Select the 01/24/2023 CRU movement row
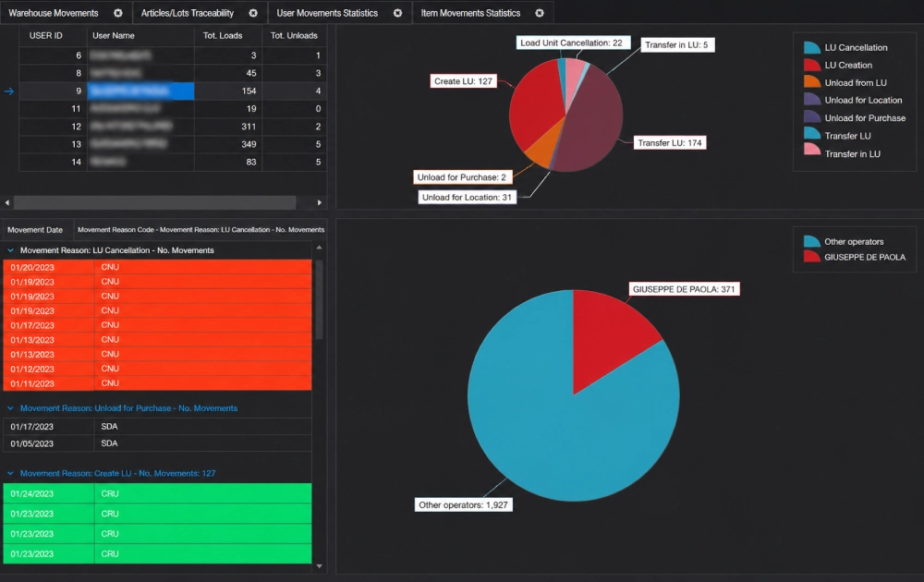The height and width of the screenshot is (582, 924). (157, 493)
